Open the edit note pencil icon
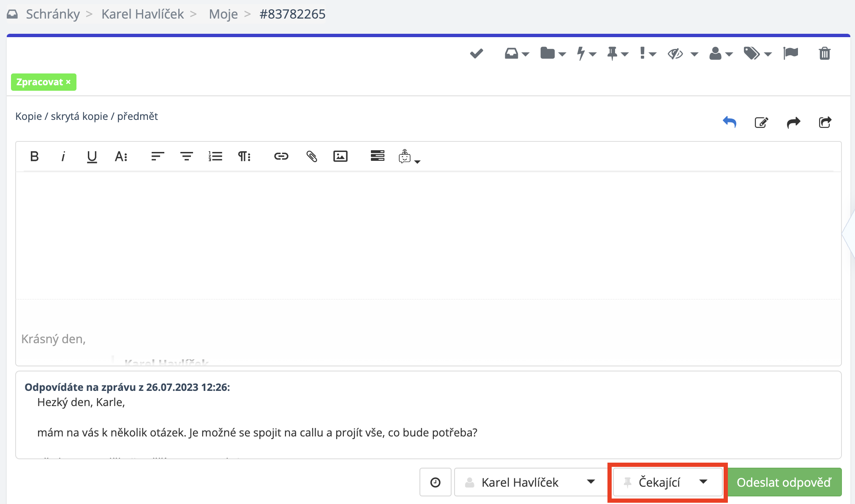The image size is (855, 504). pos(761,122)
